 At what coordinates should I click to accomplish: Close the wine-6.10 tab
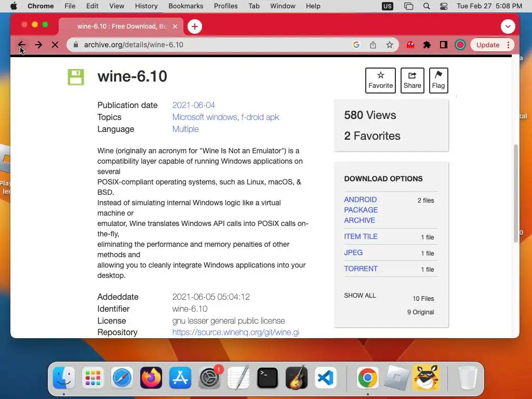[x=175, y=26]
